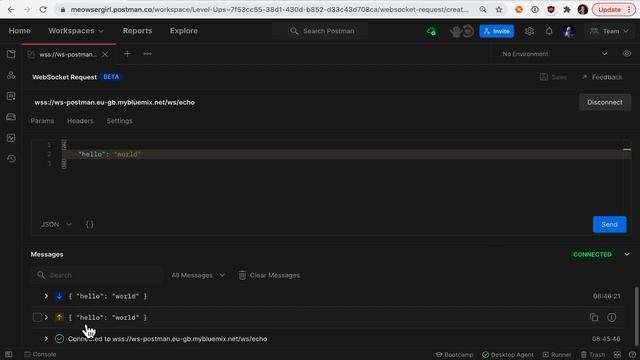640x360 pixels.
Task: Click the Feedback link
Action: tap(602, 77)
